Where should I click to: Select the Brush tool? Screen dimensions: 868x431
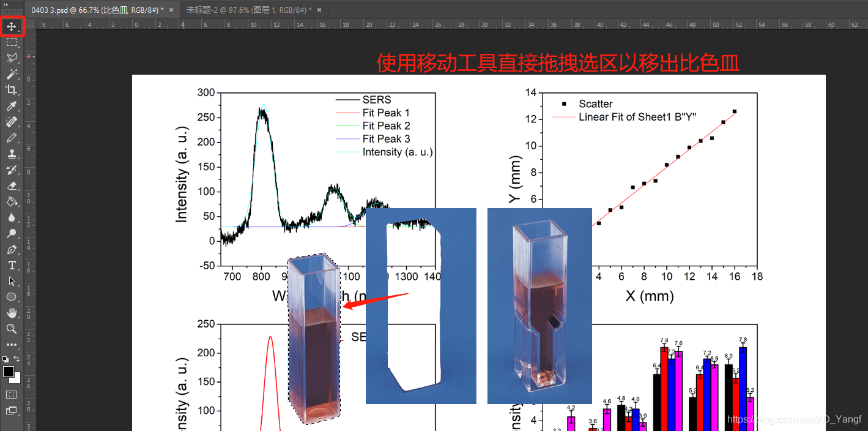(12, 138)
